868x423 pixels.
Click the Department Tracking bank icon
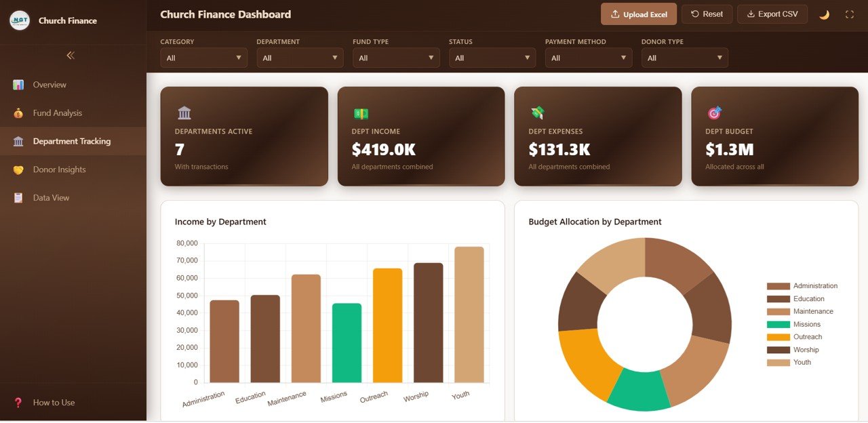click(x=19, y=141)
